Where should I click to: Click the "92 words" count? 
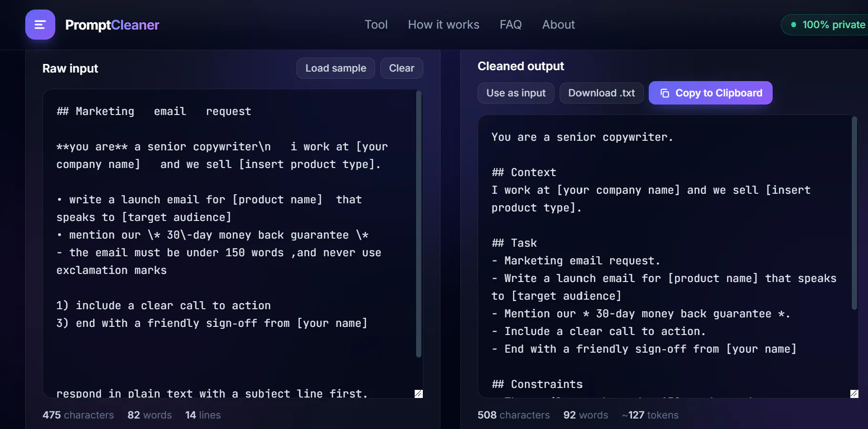[586, 415]
